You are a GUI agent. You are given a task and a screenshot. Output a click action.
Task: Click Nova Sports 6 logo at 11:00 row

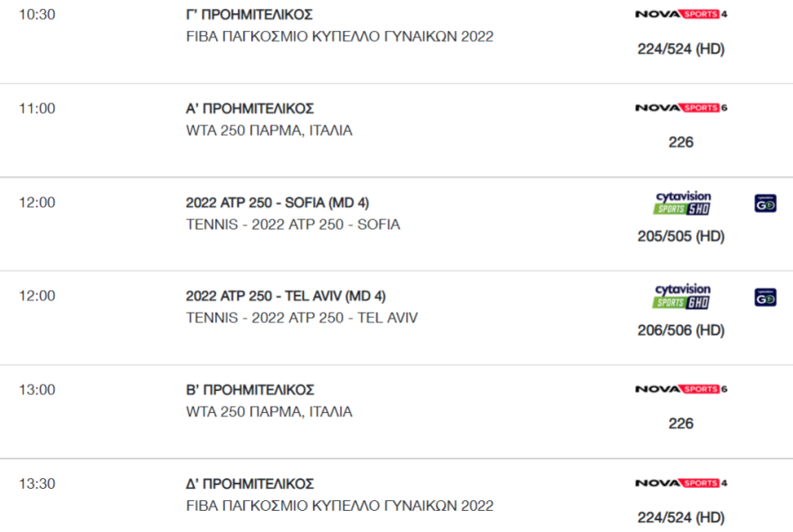681,107
